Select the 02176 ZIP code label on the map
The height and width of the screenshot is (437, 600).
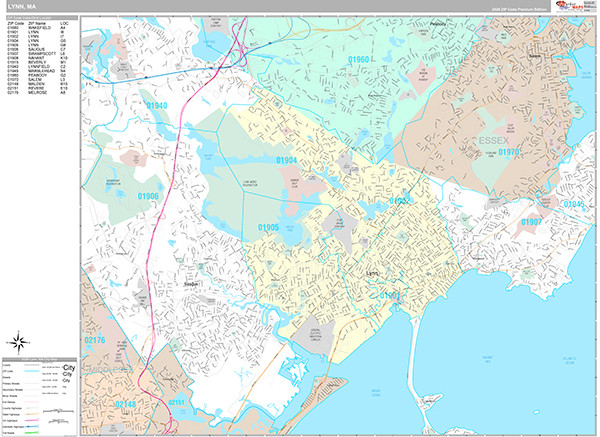95,340
